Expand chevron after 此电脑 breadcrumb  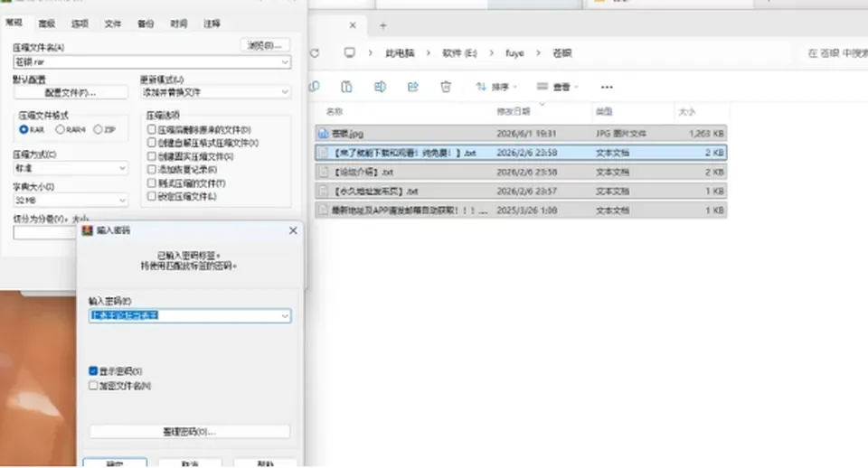428,53
